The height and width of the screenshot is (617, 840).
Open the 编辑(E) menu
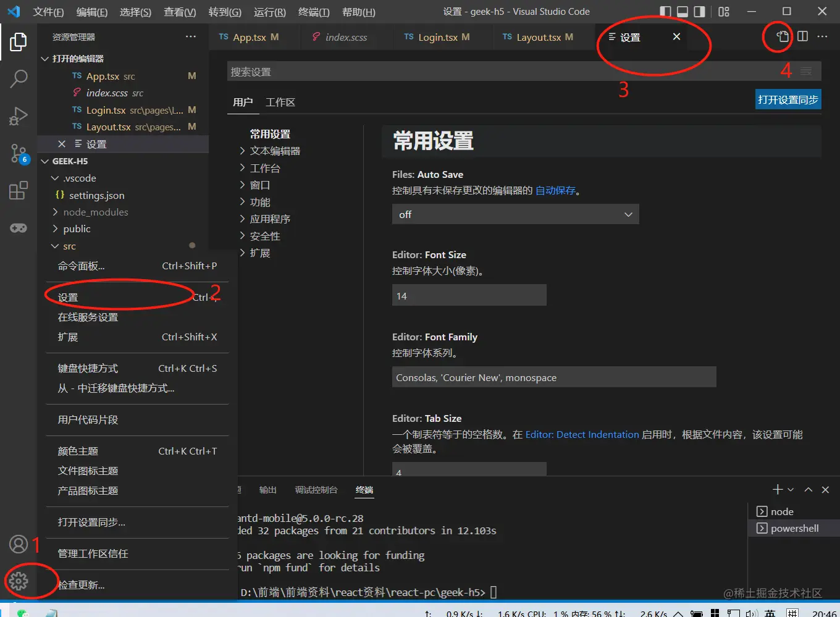pyautogui.click(x=92, y=12)
